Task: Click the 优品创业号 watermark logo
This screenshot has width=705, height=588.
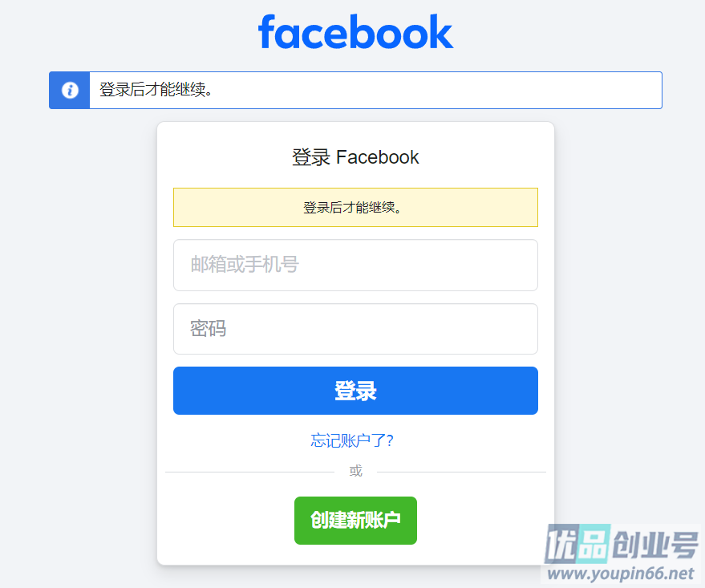Action: 622,544
